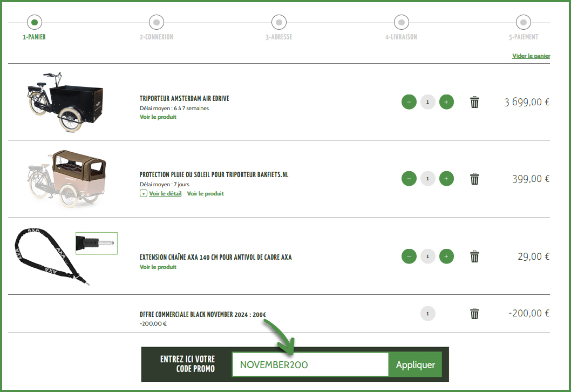The width and height of the screenshot is (571, 392).
Task: Click the promo code entry field
Action: [x=310, y=364]
